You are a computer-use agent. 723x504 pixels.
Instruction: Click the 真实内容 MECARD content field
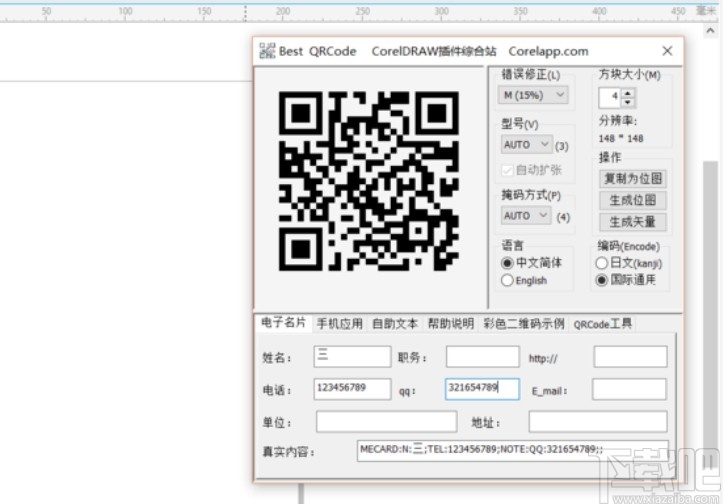point(513,451)
